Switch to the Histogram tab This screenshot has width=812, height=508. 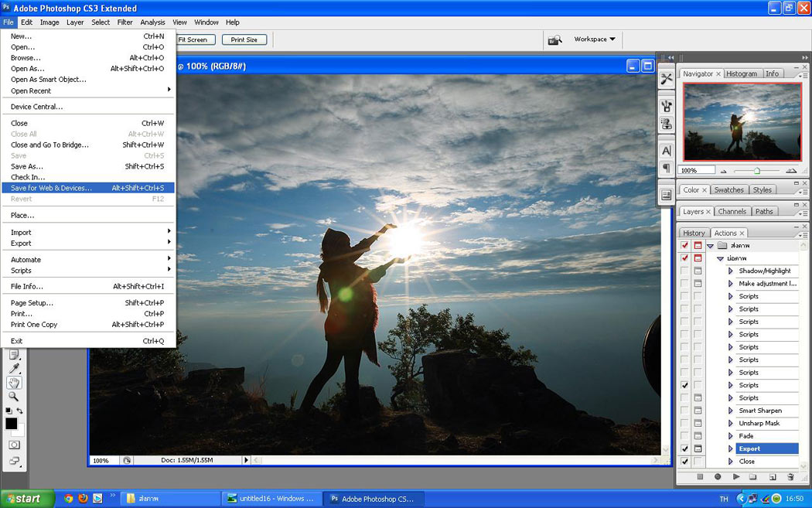742,73
